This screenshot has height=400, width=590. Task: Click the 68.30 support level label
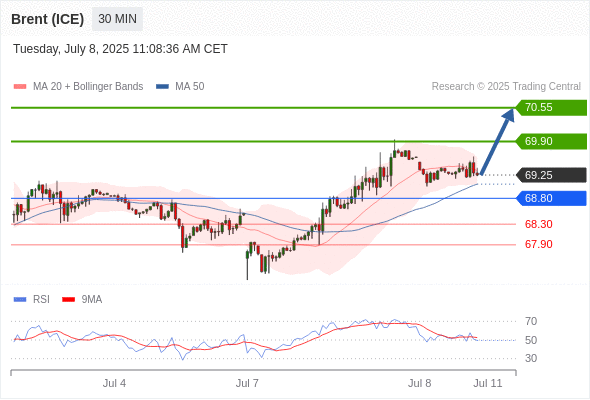click(x=538, y=224)
